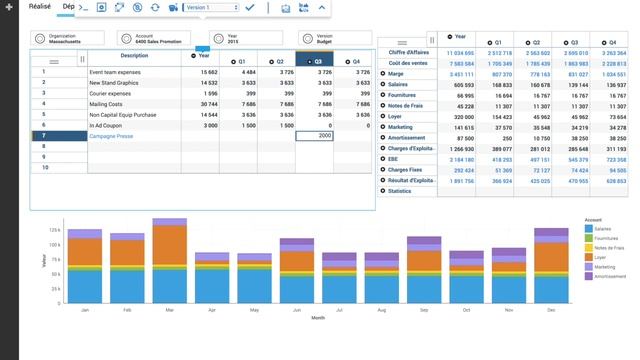Expand the Résultat d'Exploita.. row

coord(383,180)
